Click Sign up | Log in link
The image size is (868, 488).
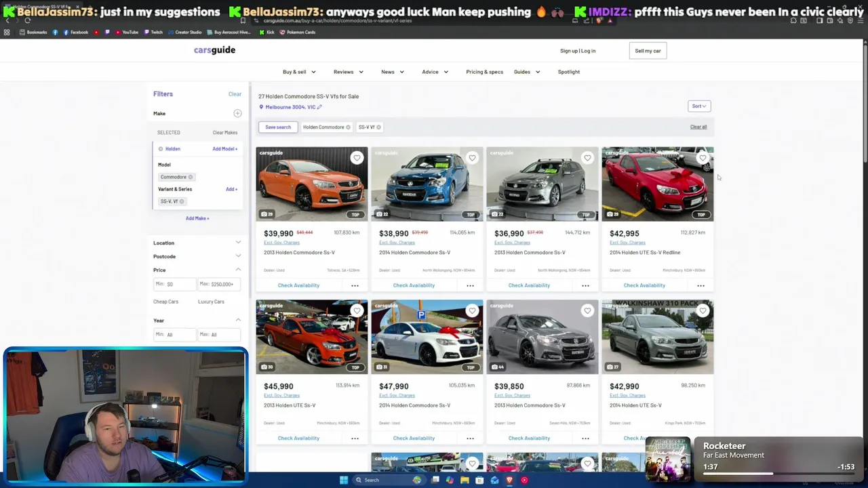point(578,51)
